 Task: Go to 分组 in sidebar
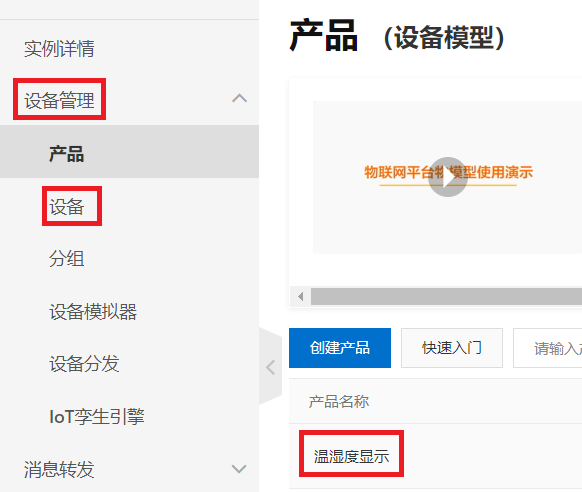(67, 259)
